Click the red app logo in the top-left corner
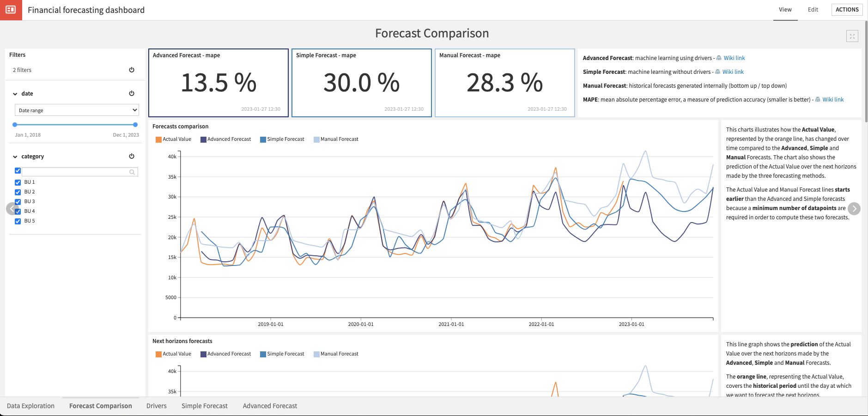Image resolution: width=868 pixels, height=416 pixels. click(11, 10)
